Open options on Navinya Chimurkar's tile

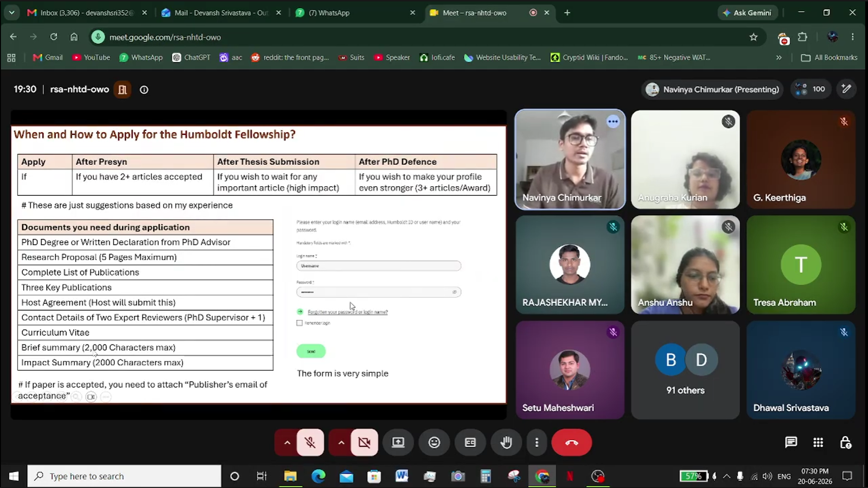pos(613,122)
